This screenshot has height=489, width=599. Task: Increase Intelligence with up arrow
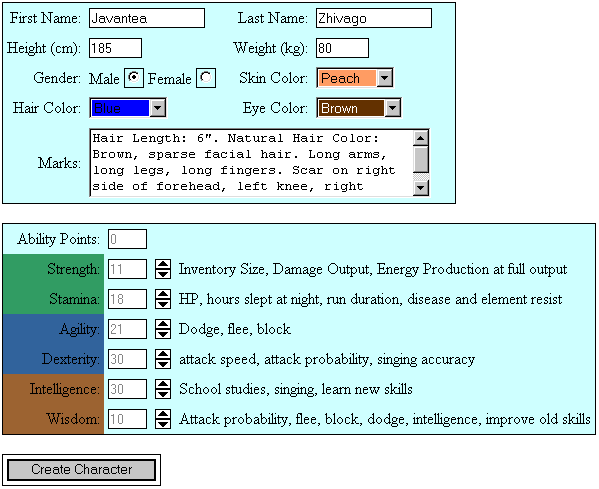[x=163, y=384]
